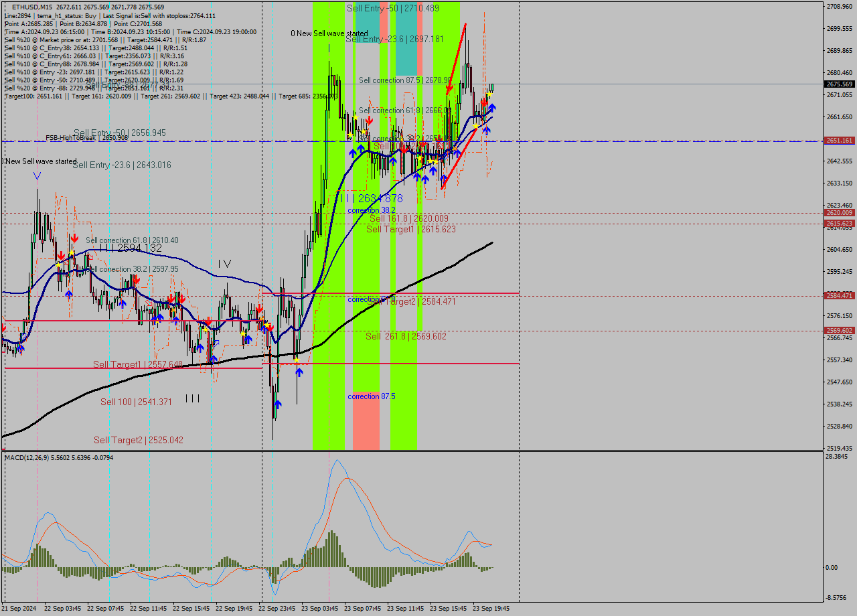This screenshot has width=857, height=616.
Task: Click the 'FSB-HighToBreak | 2650.908' label
Action: pyautogui.click(x=86, y=138)
